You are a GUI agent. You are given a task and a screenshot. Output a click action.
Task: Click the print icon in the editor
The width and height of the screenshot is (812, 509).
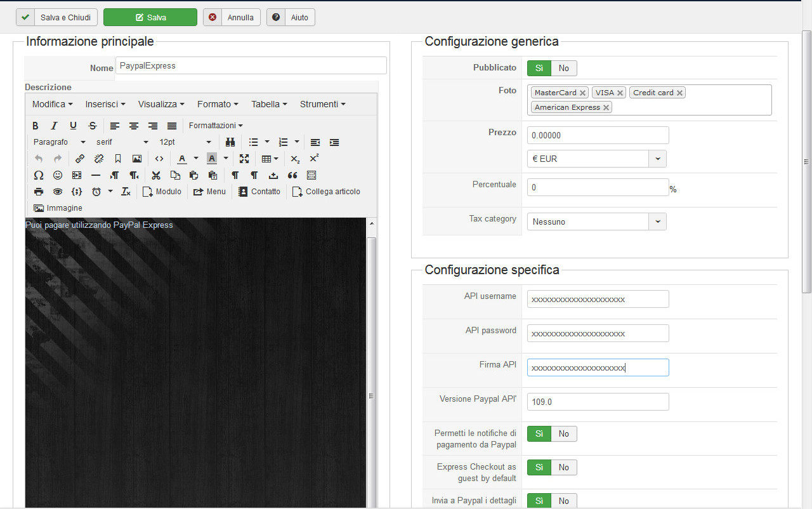(39, 192)
